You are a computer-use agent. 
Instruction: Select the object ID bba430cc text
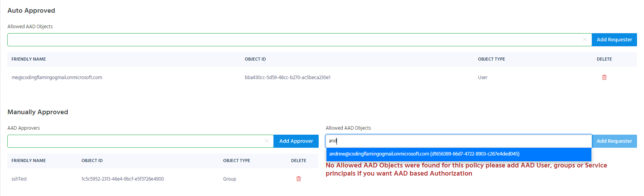[287, 78]
